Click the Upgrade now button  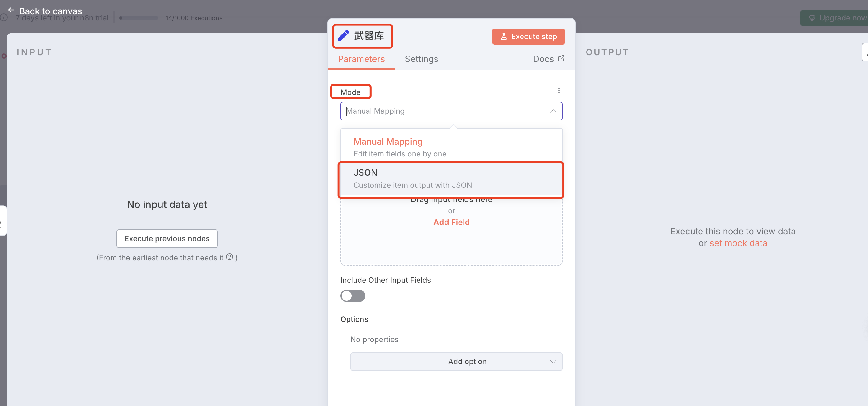[834, 18]
